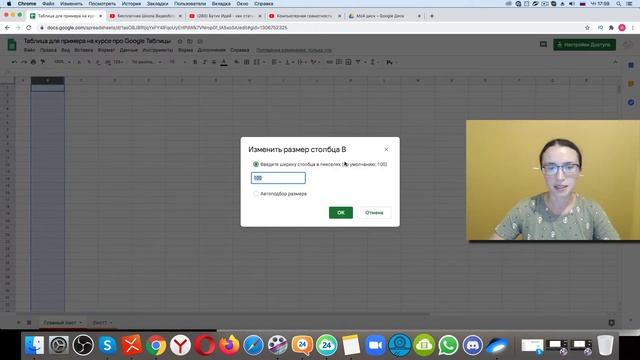Open the text rotation dropdown
640x360 pixels.
[x=315, y=62]
